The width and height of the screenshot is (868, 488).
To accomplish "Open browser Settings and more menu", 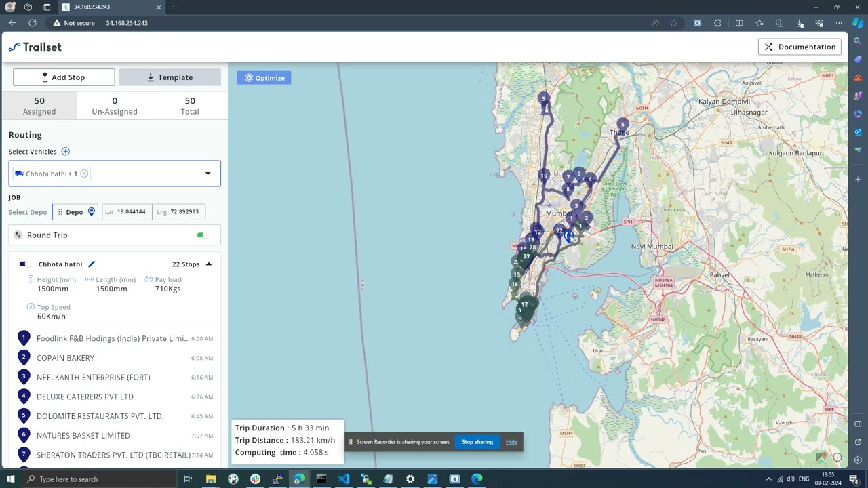I will pos(839,23).
